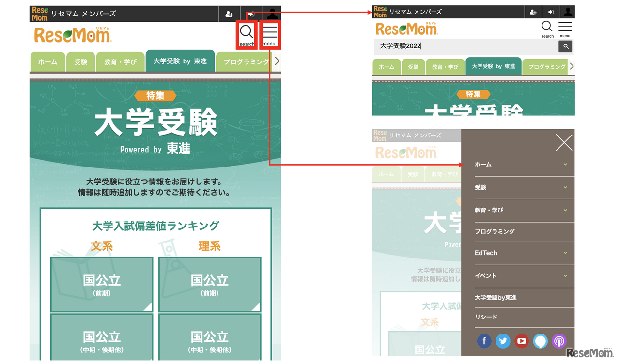Select the プログラミング tab in the left screenshot
Image resolution: width=620 pixels, height=364 pixels.
click(244, 62)
